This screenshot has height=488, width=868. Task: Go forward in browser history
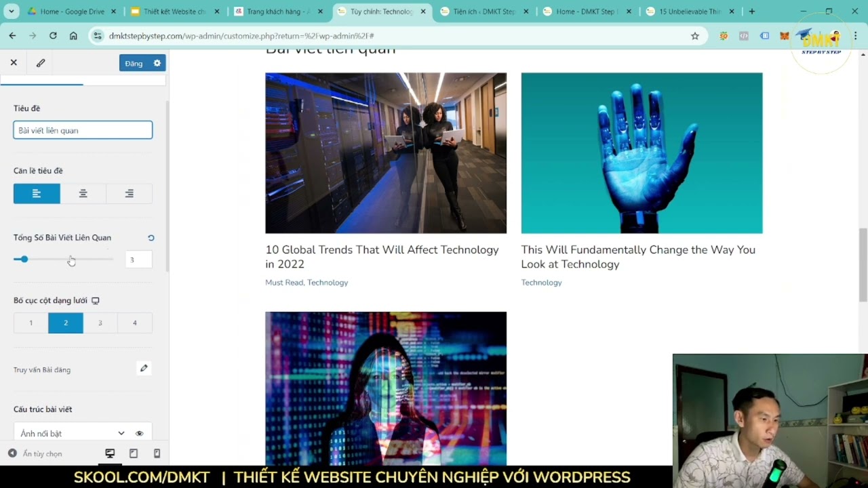click(x=33, y=36)
